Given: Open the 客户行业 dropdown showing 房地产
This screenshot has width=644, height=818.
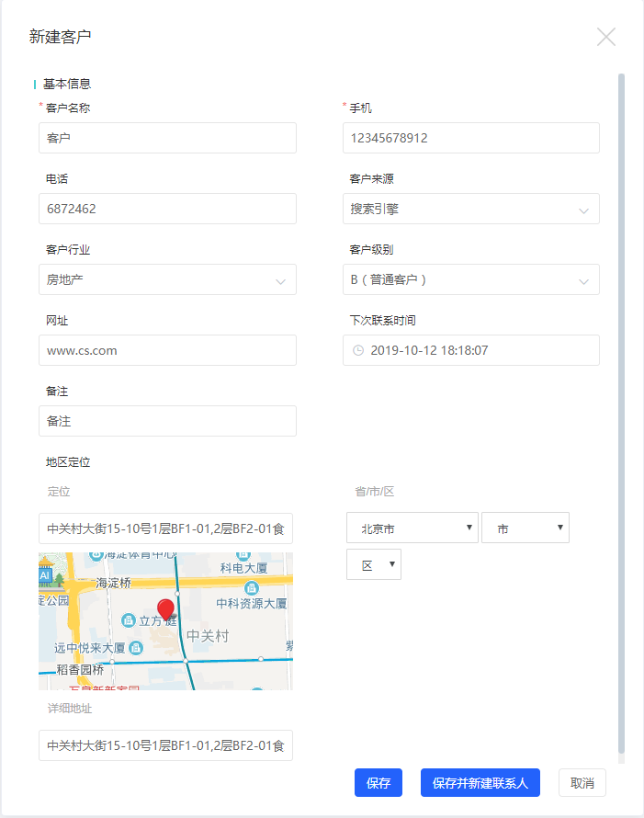Looking at the screenshot, I should (x=167, y=279).
